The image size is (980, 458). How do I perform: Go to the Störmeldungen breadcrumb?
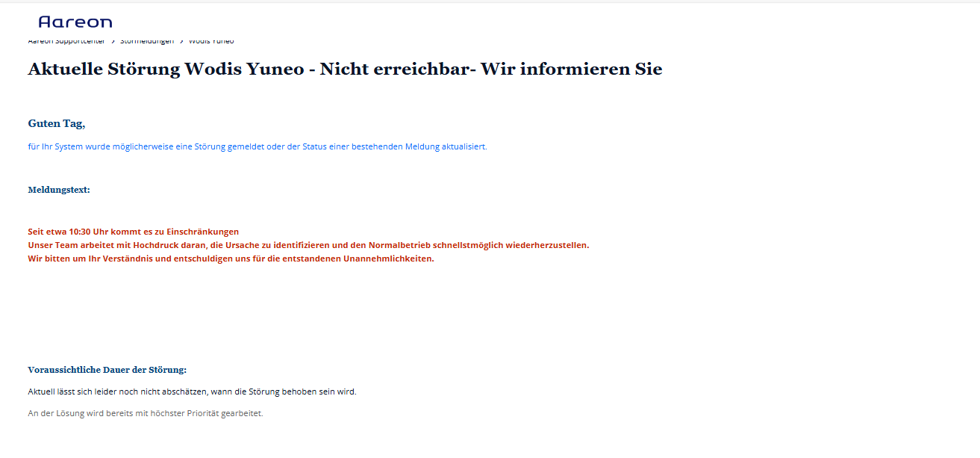[x=147, y=42]
